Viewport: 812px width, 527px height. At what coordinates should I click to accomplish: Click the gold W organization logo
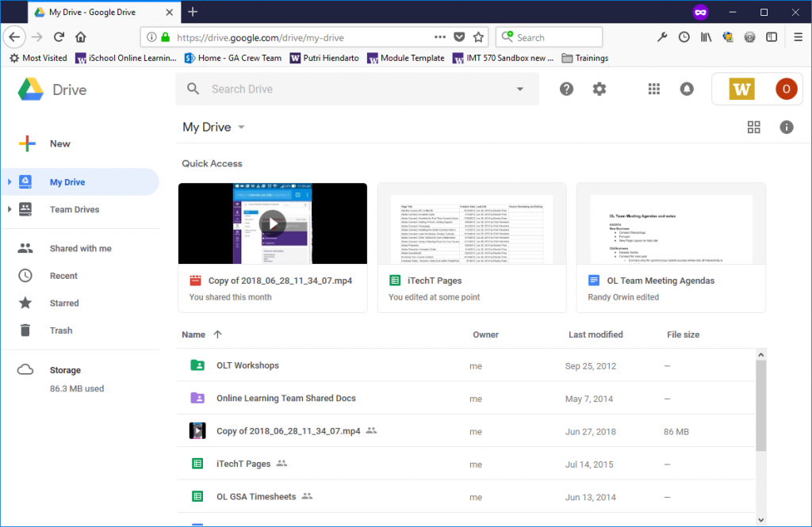pyautogui.click(x=741, y=89)
